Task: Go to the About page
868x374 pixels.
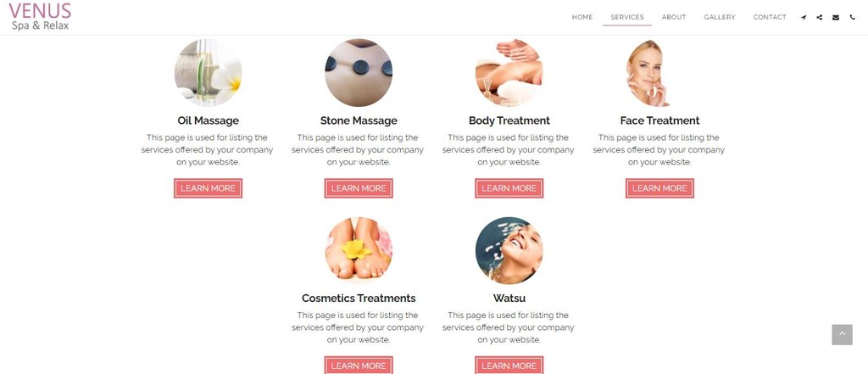Action: coord(674,17)
